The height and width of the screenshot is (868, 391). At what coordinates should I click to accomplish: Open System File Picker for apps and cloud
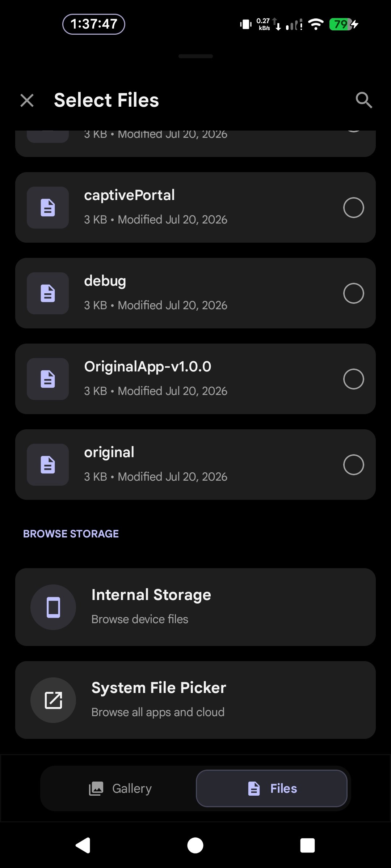tap(195, 700)
